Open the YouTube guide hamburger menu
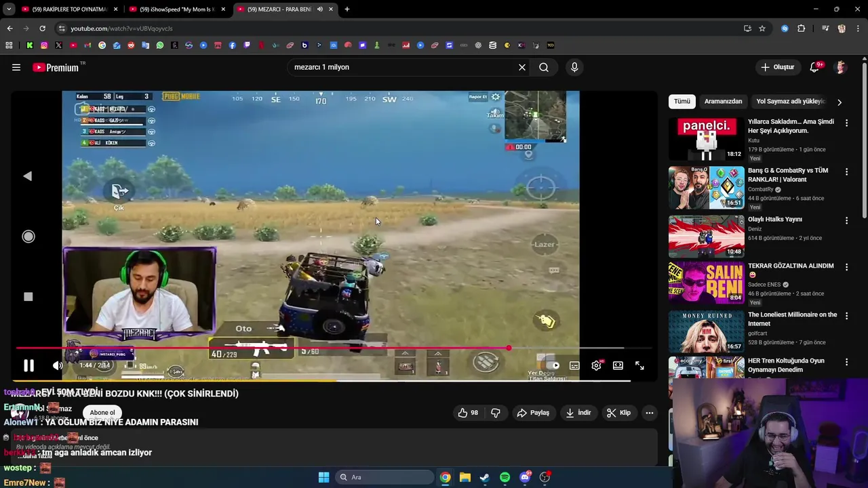Screen dimensions: 868x488 tap(16, 67)
